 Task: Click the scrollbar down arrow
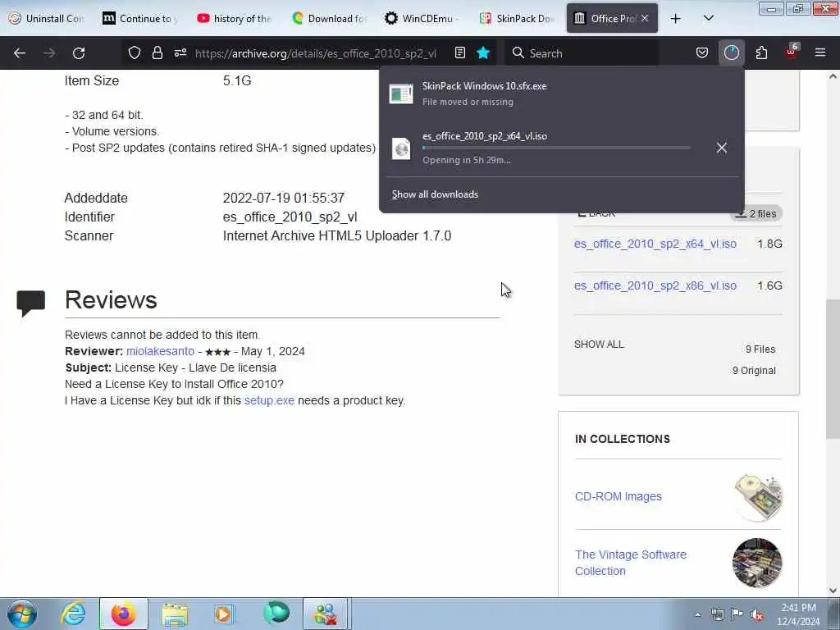point(833,591)
